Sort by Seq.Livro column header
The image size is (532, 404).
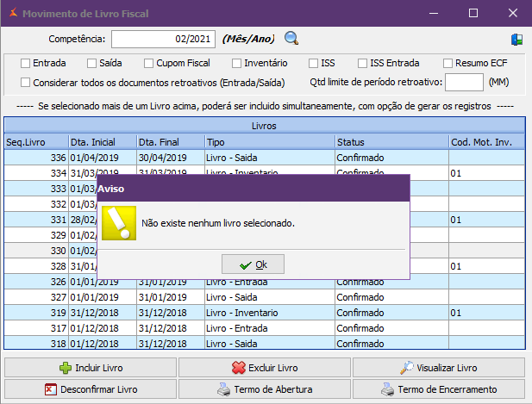(34, 141)
